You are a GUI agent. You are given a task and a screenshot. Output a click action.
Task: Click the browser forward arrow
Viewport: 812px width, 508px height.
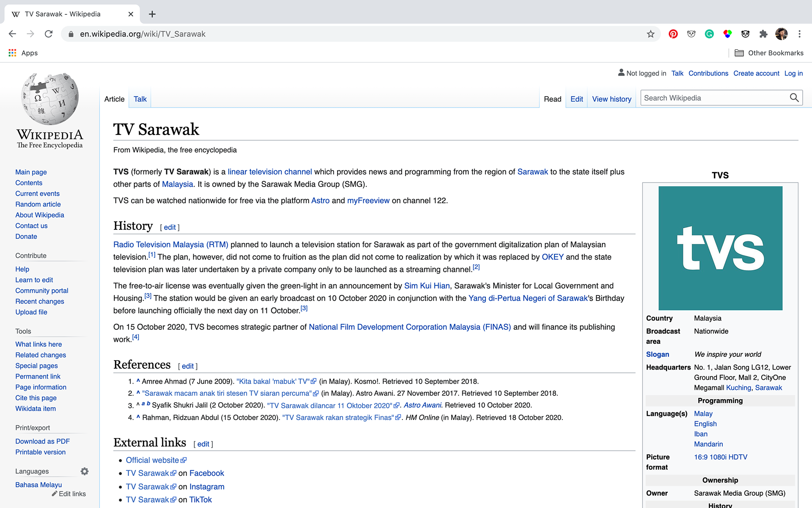(x=30, y=34)
